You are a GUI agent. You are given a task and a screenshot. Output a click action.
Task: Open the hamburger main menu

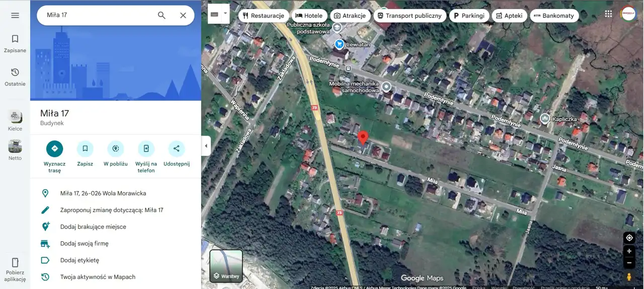(15, 15)
